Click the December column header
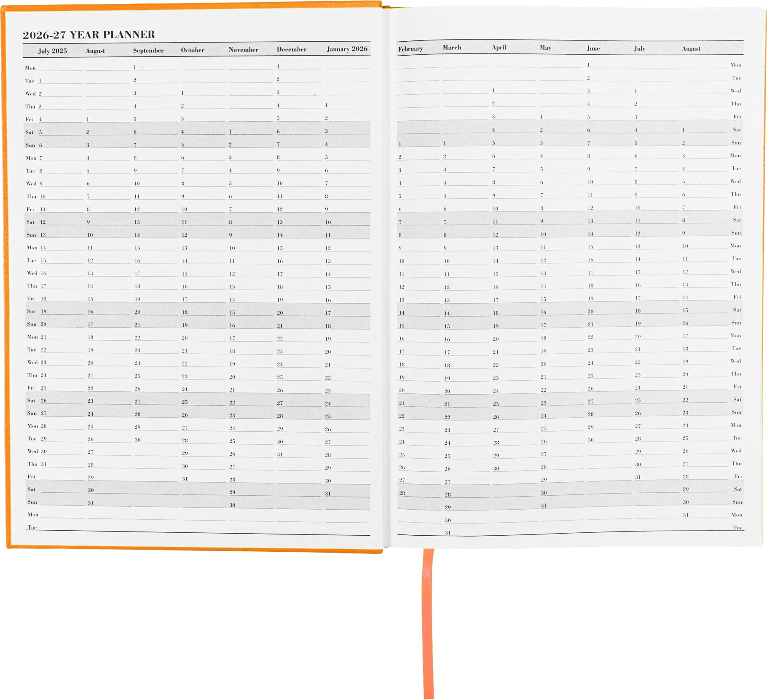This screenshot has width=767, height=700. click(x=292, y=49)
